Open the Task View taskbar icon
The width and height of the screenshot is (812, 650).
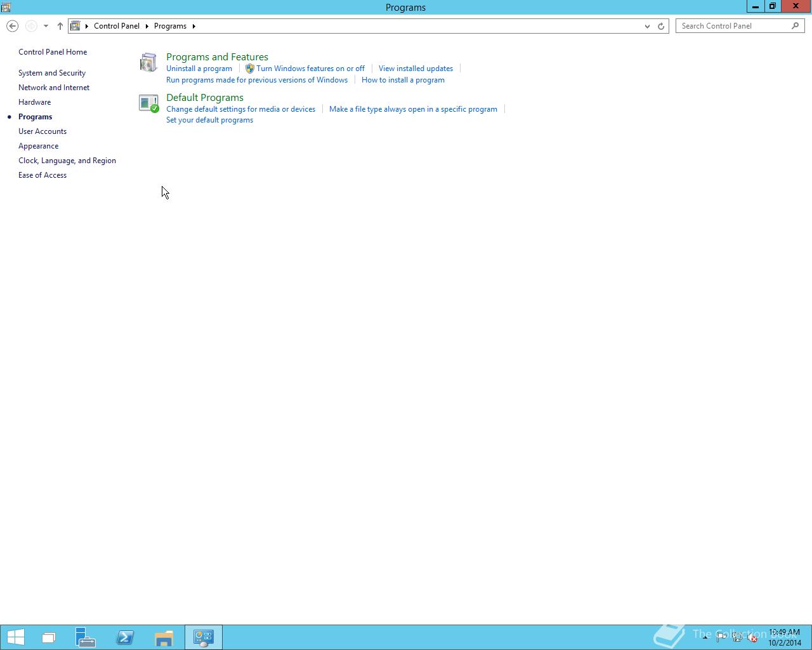[48, 637]
